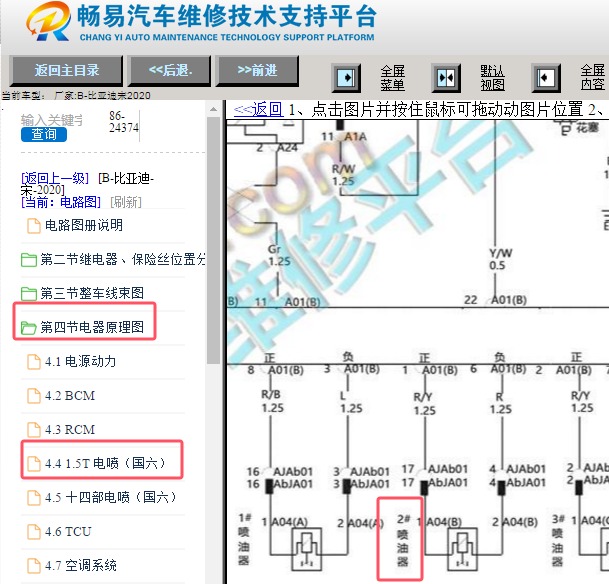Click the sidebar scrollbar up arrow
The image size is (609, 584).
point(213,110)
